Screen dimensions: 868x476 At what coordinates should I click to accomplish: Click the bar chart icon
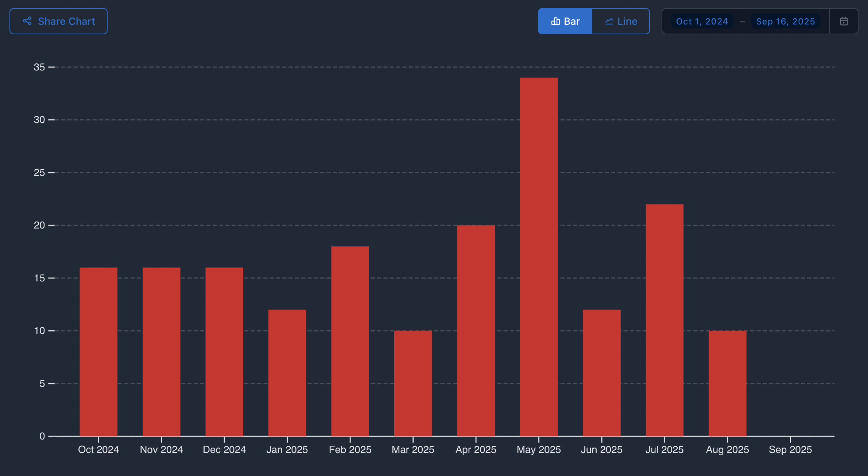555,22
